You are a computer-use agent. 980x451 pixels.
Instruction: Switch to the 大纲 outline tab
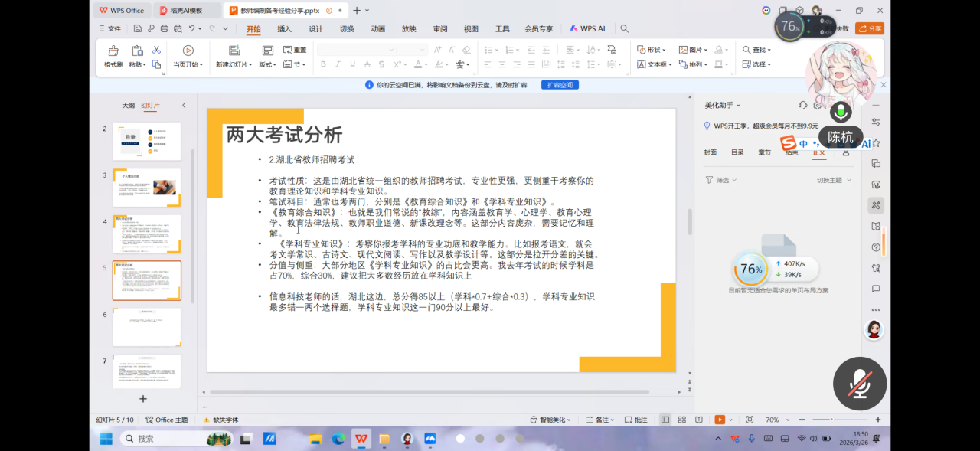click(x=128, y=106)
